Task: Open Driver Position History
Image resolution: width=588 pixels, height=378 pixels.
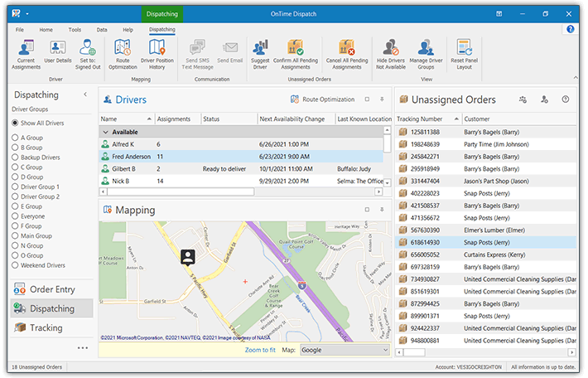Action: click(x=157, y=55)
